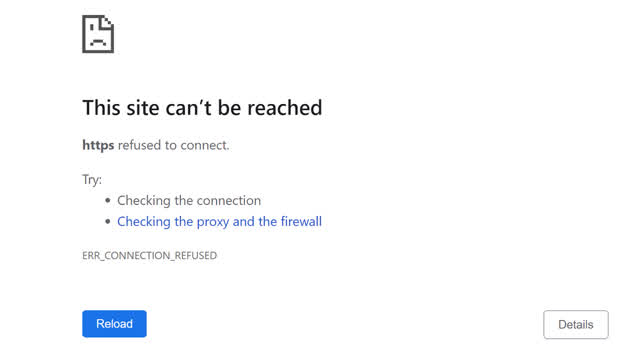Viewport: 640px width, 360px height.
Task: Click the word firewall in the link
Action: [301, 222]
